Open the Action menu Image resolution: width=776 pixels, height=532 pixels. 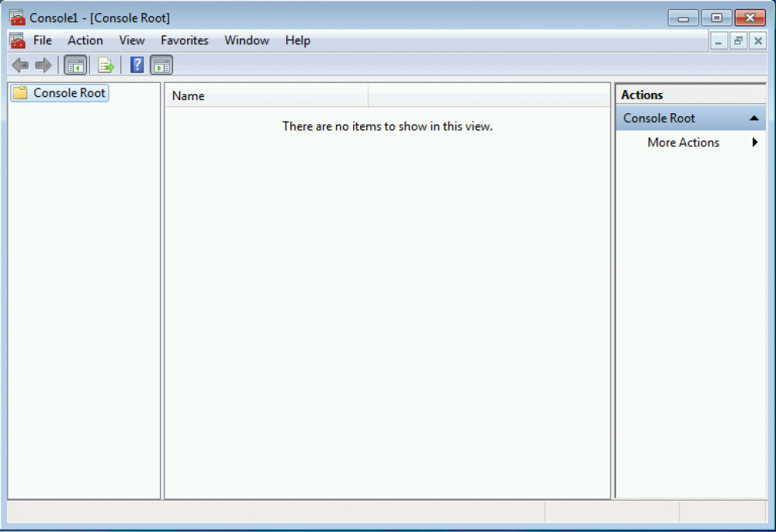point(85,40)
